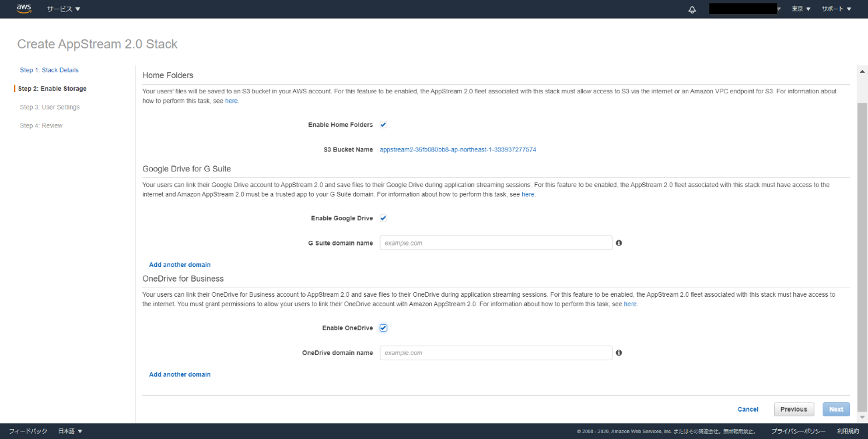Select Step 4: Review
Image resolution: width=868 pixels, height=439 pixels.
point(41,126)
